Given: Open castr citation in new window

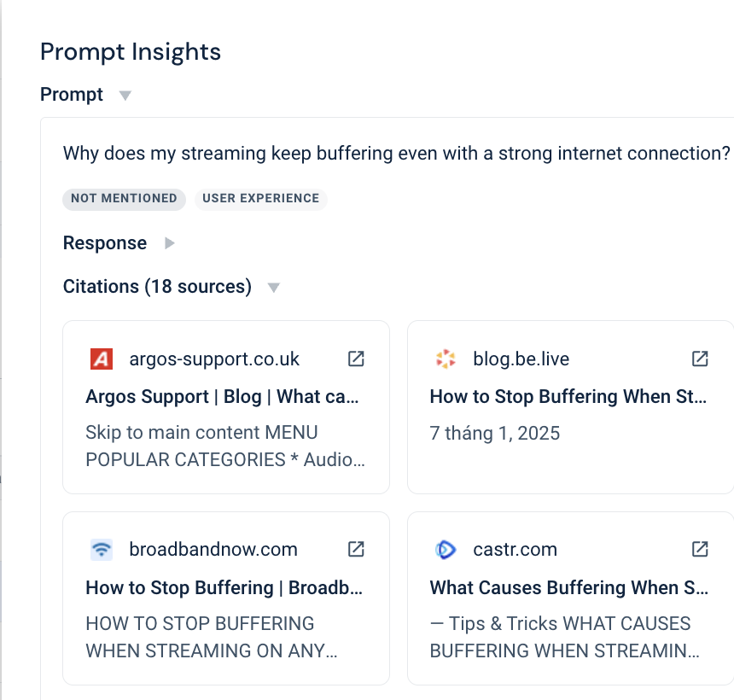Looking at the screenshot, I should pos(699,549).
